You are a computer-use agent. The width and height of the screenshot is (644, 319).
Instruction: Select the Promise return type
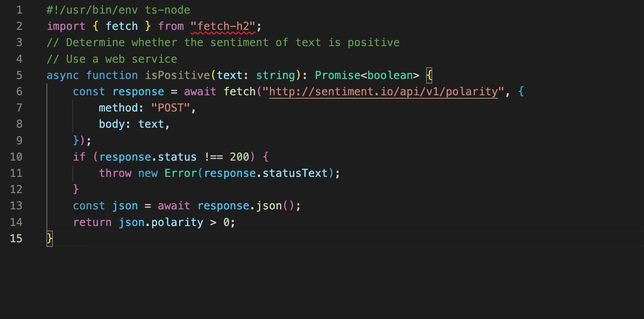point(337,75)
